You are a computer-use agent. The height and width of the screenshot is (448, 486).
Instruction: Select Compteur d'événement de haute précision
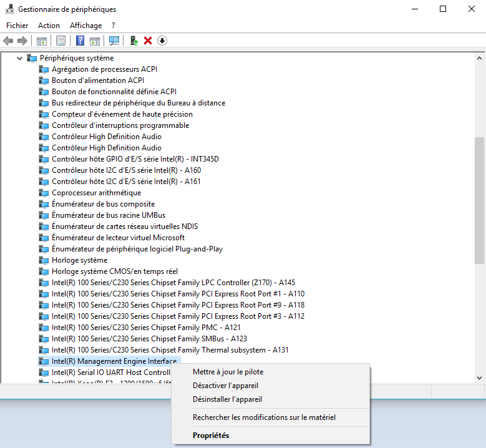122,114
